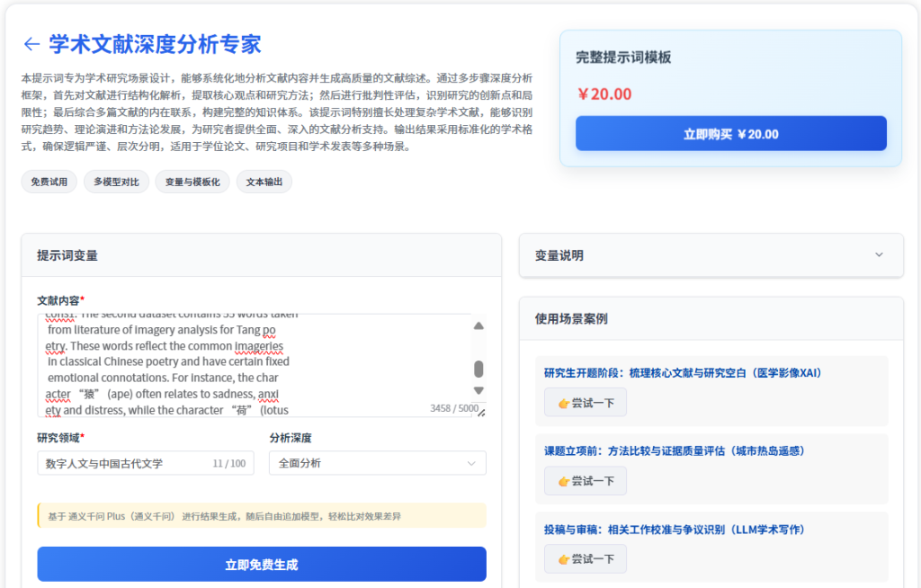This screenshot has width=921, height=588.
Task: Click the 文献内容 scrollbar thumb
Action: [x=478, y=369]
